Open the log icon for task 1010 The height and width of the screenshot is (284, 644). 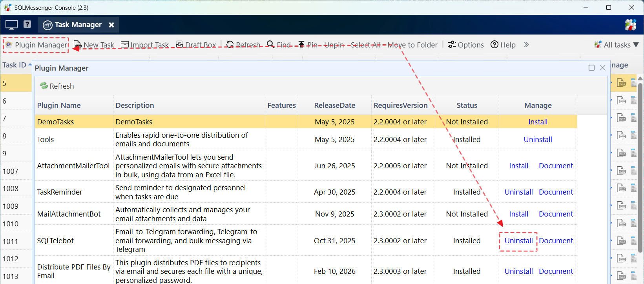pyautogui.click(x=621, y=223)
